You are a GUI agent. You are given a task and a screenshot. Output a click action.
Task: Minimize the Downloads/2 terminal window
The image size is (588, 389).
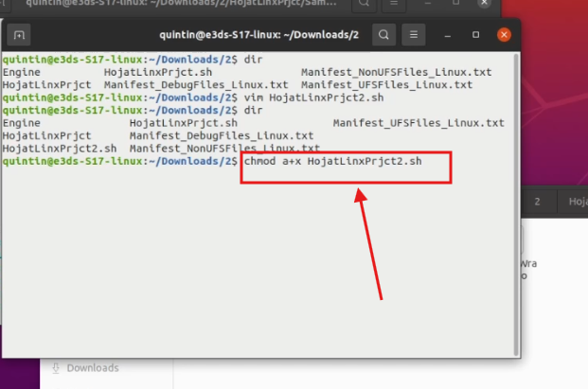tap(449, 36)
